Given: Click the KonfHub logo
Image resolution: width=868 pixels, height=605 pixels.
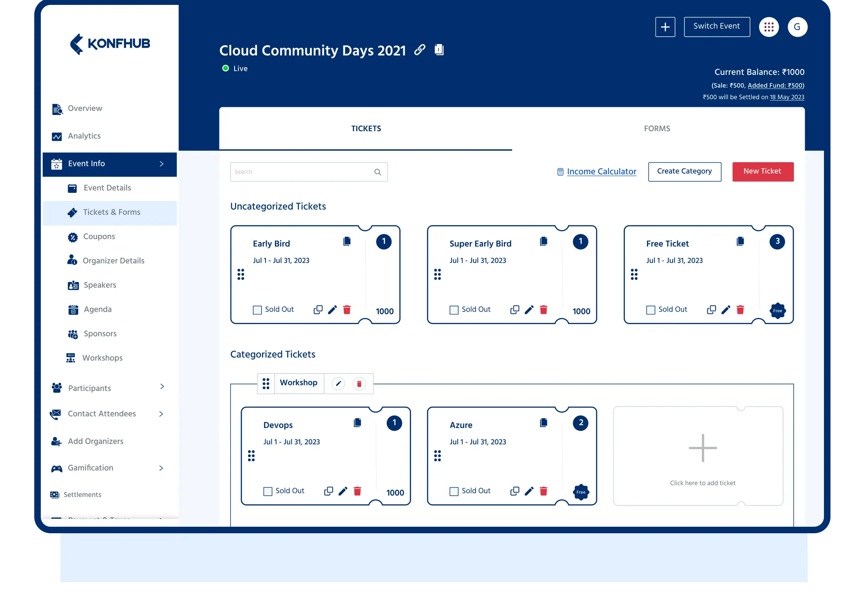Looking at the screenshot, I should point(110,44).
